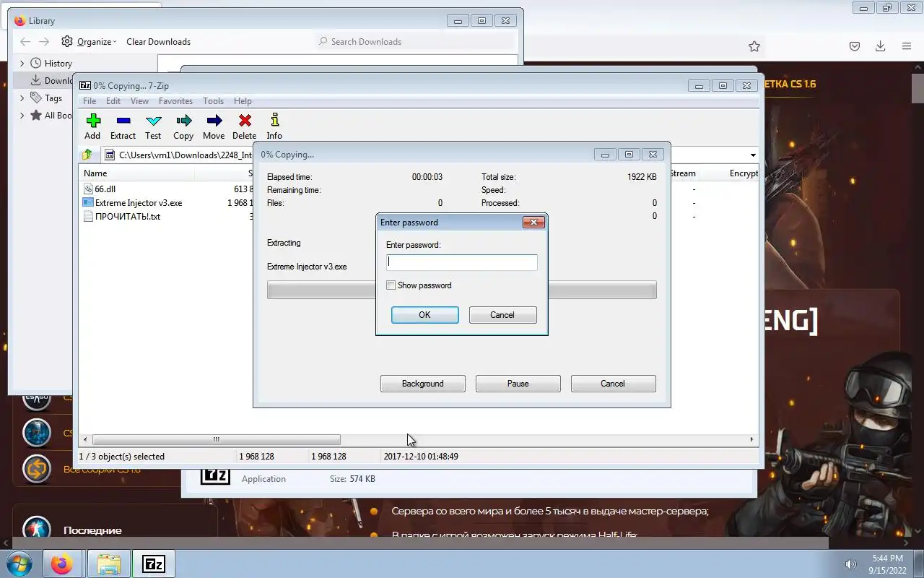Click the round CS icon beside Последние
This screenshot has width=924, height=578.
click(37, 529)
